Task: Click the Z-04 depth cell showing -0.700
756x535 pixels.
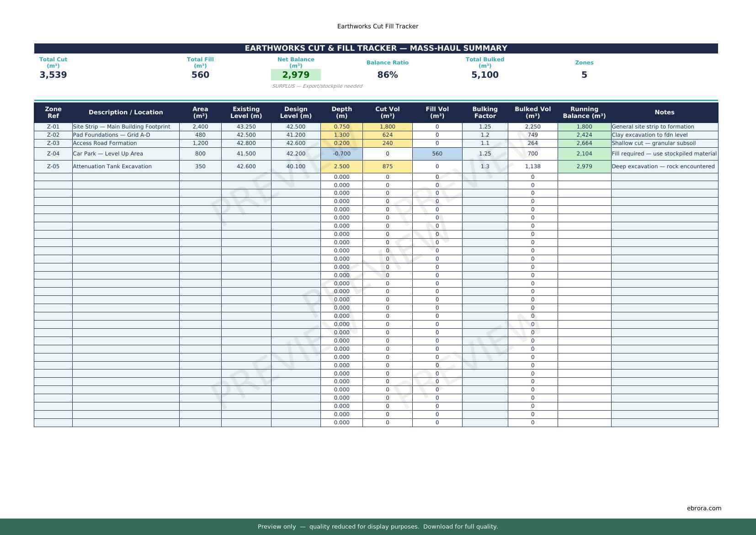Action: click(341, 154)
